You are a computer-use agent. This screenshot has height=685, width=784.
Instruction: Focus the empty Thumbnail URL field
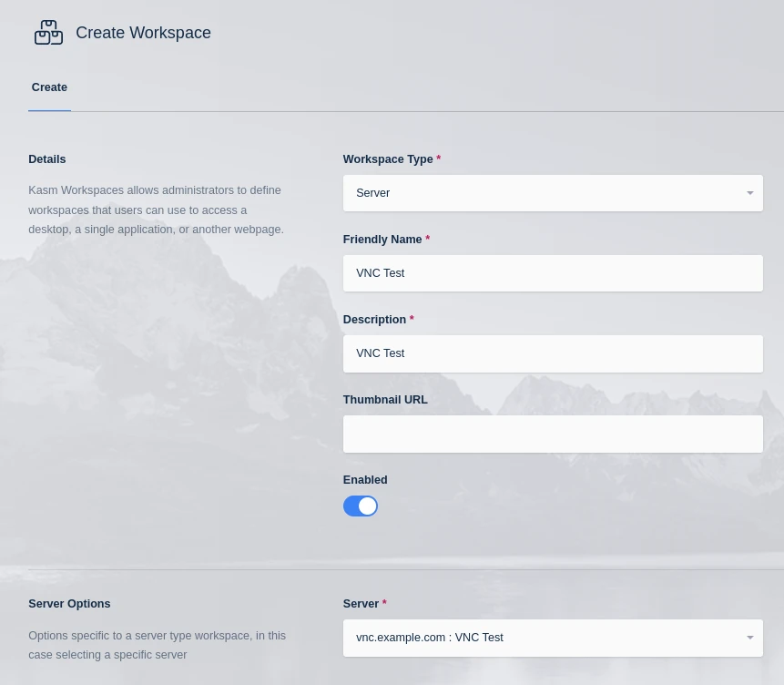(x=553, y=434)
